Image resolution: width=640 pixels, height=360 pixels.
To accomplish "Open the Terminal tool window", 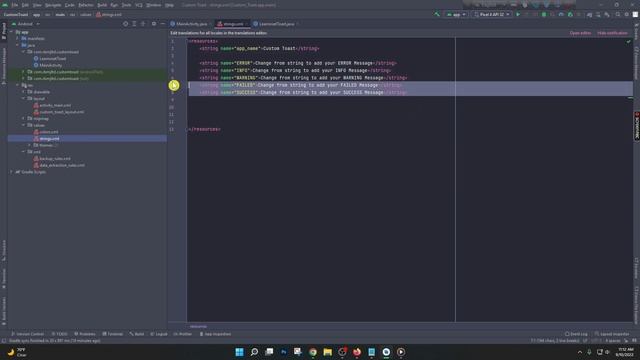I will 113,334.
